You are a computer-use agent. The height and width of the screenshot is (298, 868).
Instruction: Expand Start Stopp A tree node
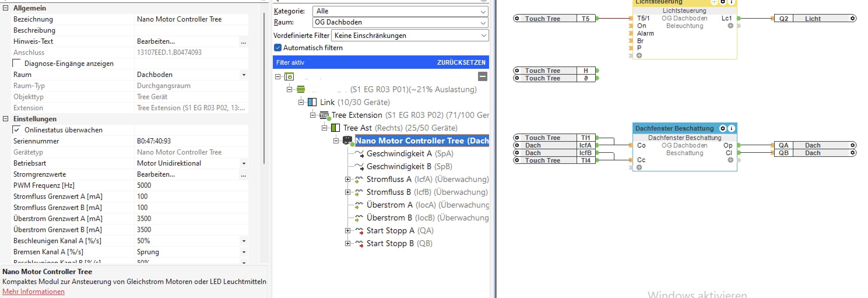point(347,231)
